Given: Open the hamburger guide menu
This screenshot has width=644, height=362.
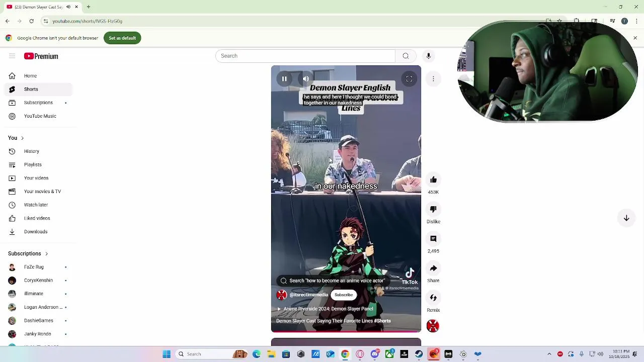Looking at the screenshot, I should 12,56.
